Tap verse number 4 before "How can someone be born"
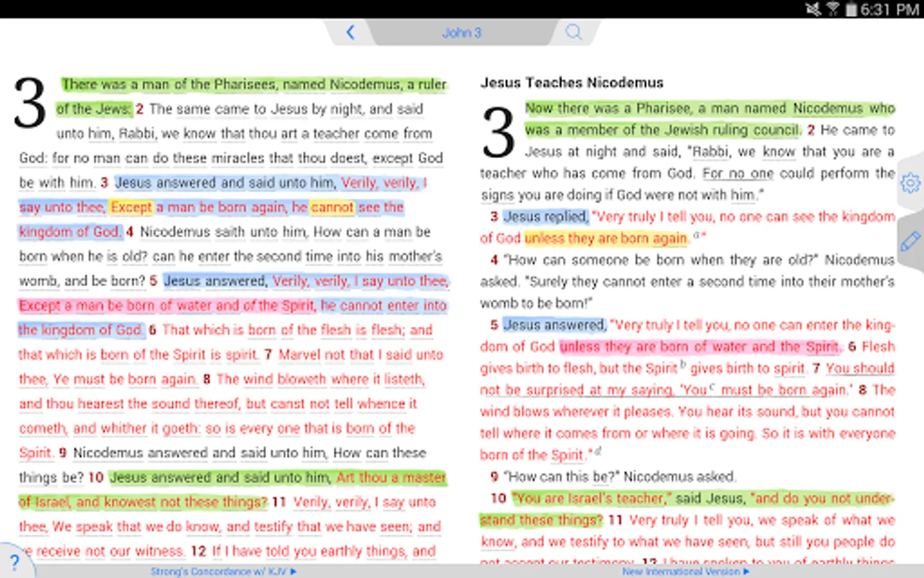924x578 pixels. point(494,260)
